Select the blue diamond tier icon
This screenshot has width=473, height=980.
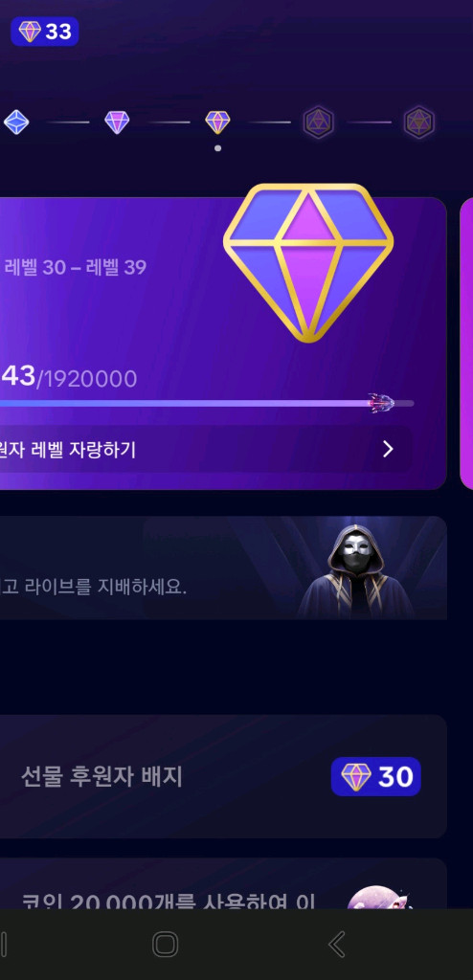(x=15, y=122)
